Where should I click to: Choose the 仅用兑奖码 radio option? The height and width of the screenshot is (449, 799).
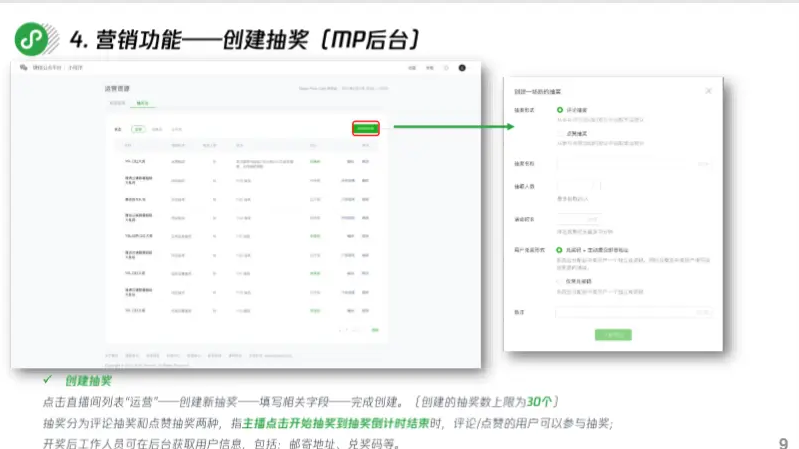click(x=560, y=281)
